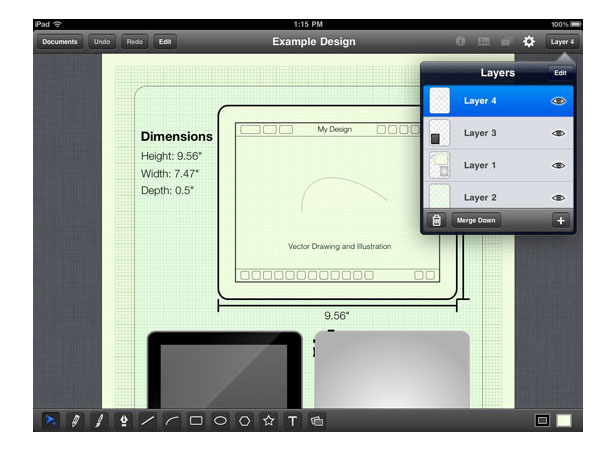615x450 pixels.
Task: Choose the Arc curve tool
Action: [172, 421]
